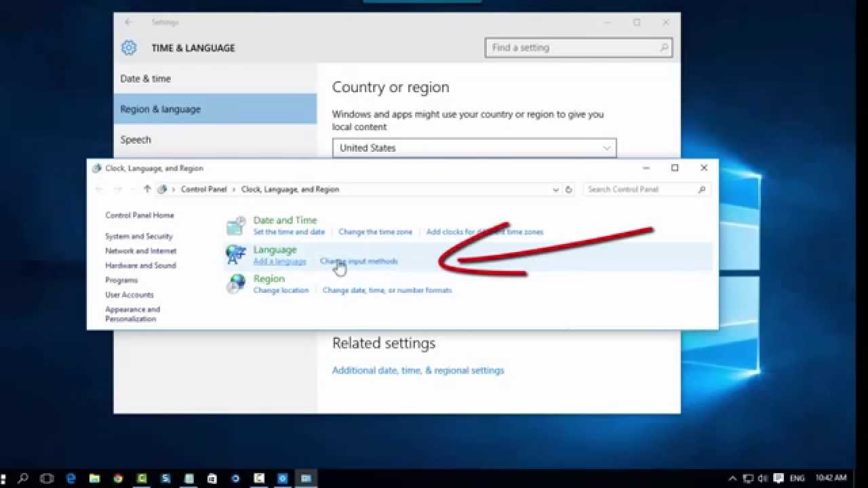
Task: Open Appearance and Personalization category
Action: (x=133, y=314)
